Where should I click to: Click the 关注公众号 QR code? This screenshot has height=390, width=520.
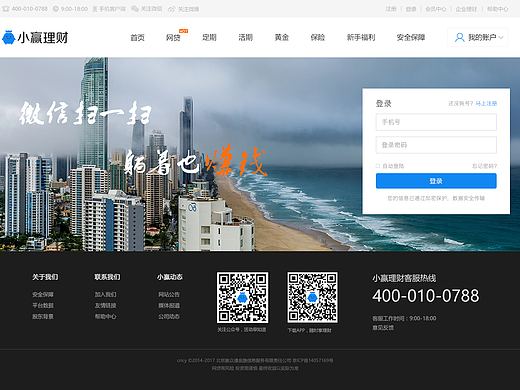(x=242, y=297)
